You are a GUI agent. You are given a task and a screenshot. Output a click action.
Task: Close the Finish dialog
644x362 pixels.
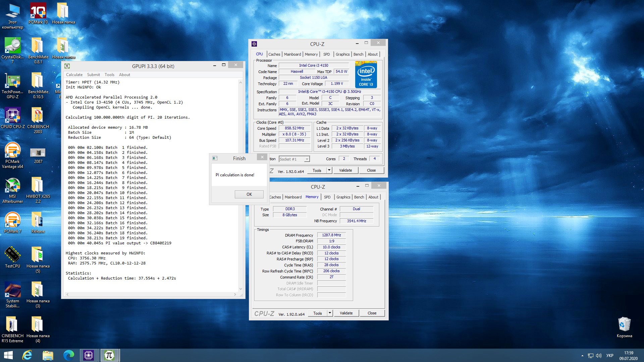coord(262,157)
